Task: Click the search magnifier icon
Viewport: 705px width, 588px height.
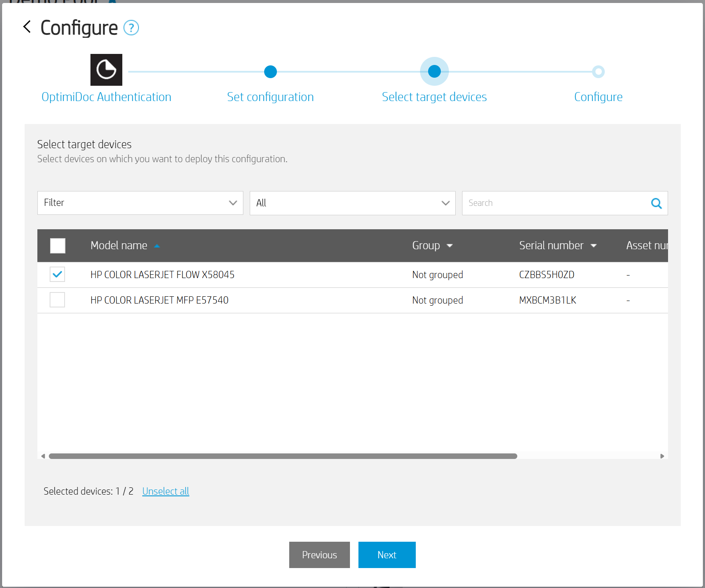Action: (x=656, y=203)
